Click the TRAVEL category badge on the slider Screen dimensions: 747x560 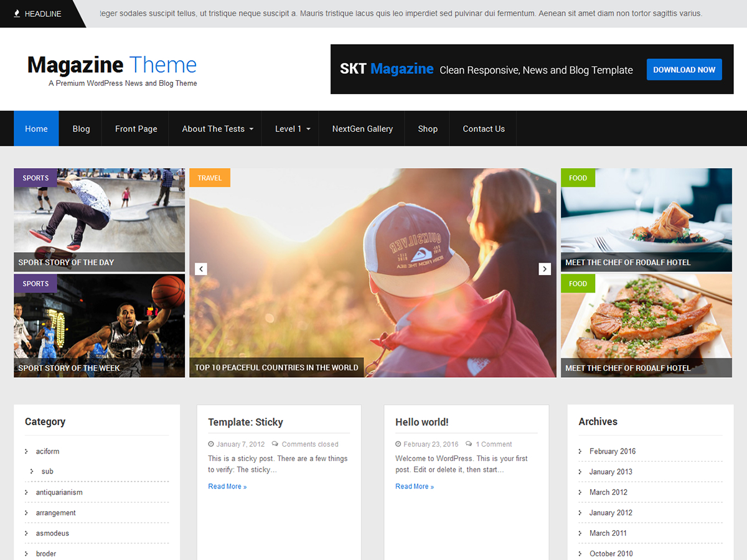click(x=209, y=177)
